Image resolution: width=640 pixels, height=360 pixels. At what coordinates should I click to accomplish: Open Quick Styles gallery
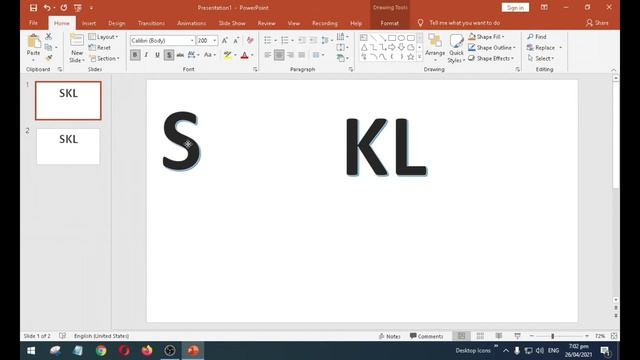pos(456,49)
